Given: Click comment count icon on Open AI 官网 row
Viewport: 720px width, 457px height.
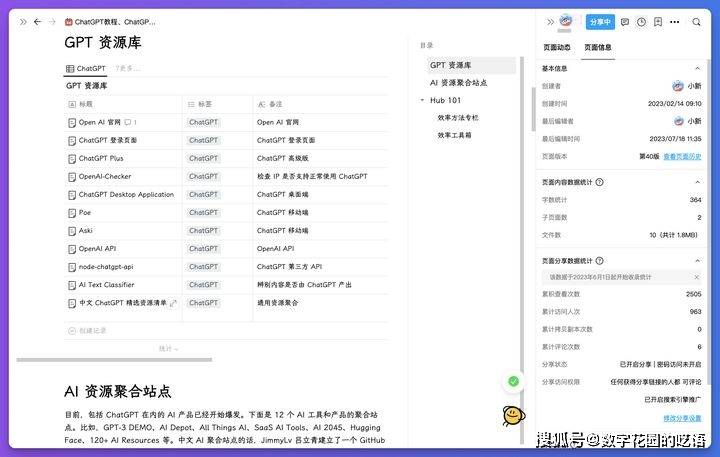Looking at the screenshot, I should coord(130,122).
